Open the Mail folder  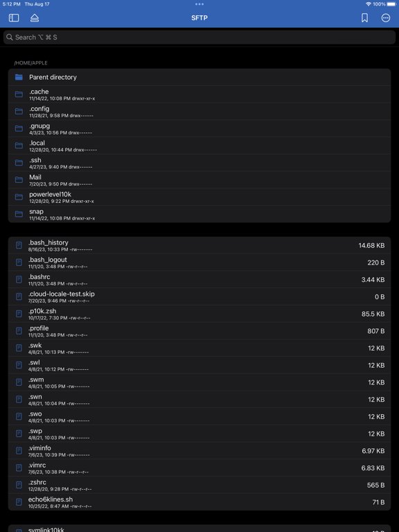(199, 180)
